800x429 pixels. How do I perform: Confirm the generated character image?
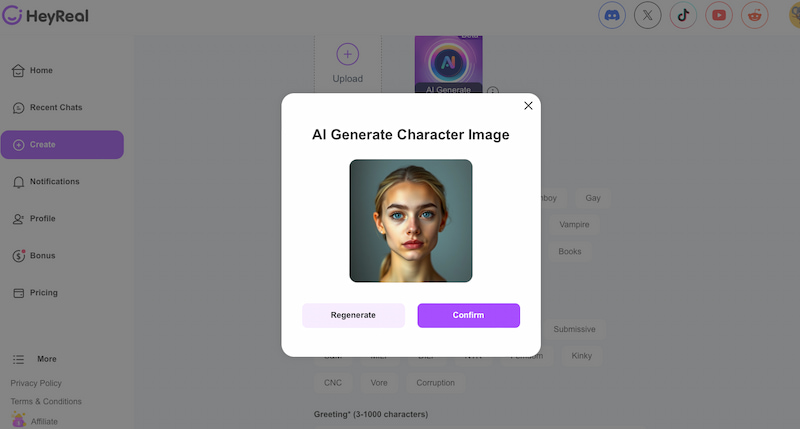(x=468, y=315)
